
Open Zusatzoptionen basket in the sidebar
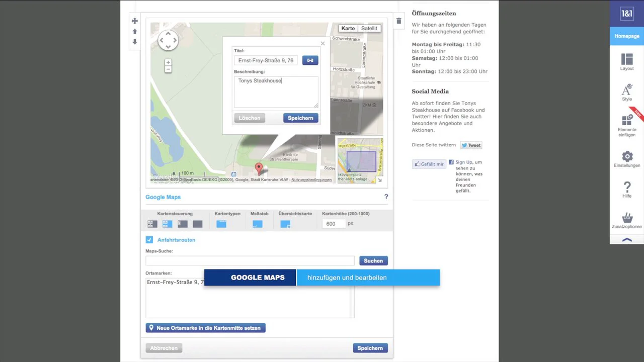pos(627,221)
